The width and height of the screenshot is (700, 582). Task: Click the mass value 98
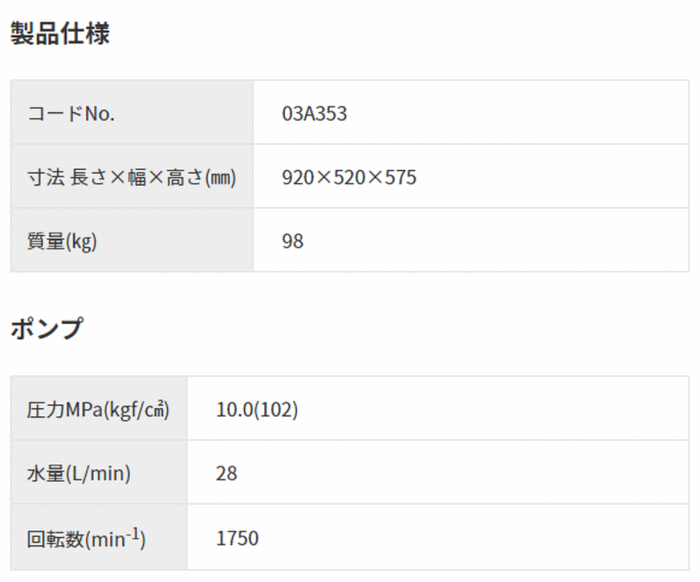[293, 241]
